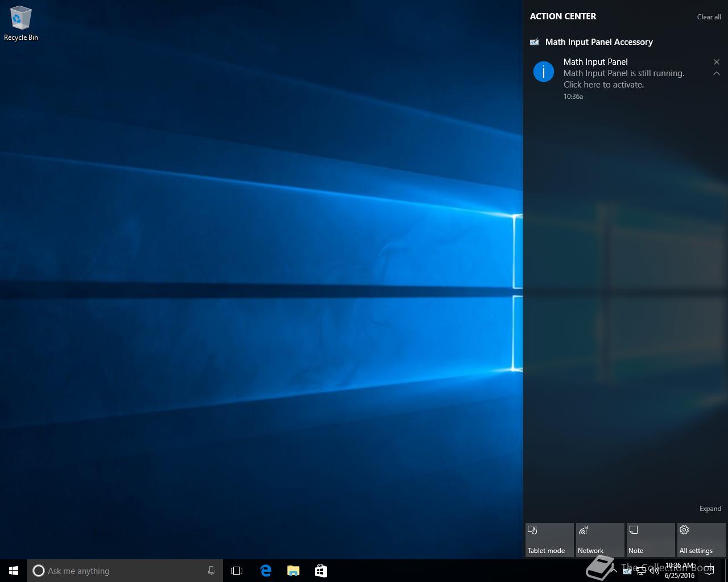The image size is (728, 582).
Task: Launch Microsoft Edge from the taskbar
Action: pos(266,571)
